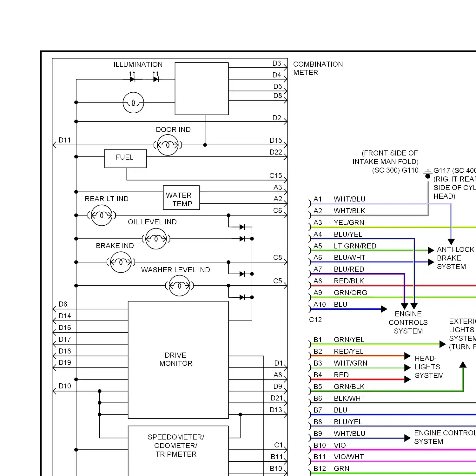
Task: Click the RED/BLK wire color label
Action: pos(349,281)
